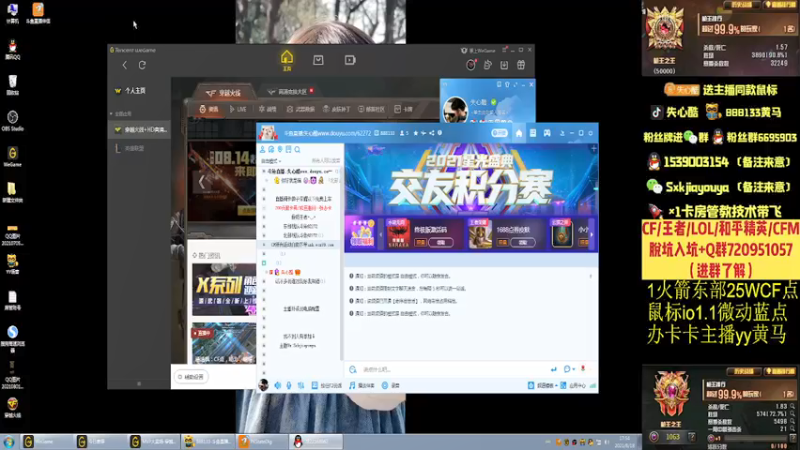The width and height of the screenshot is (800, 450).
Task: Favorite the YY channel with the star icon
Action: [415, 133]
